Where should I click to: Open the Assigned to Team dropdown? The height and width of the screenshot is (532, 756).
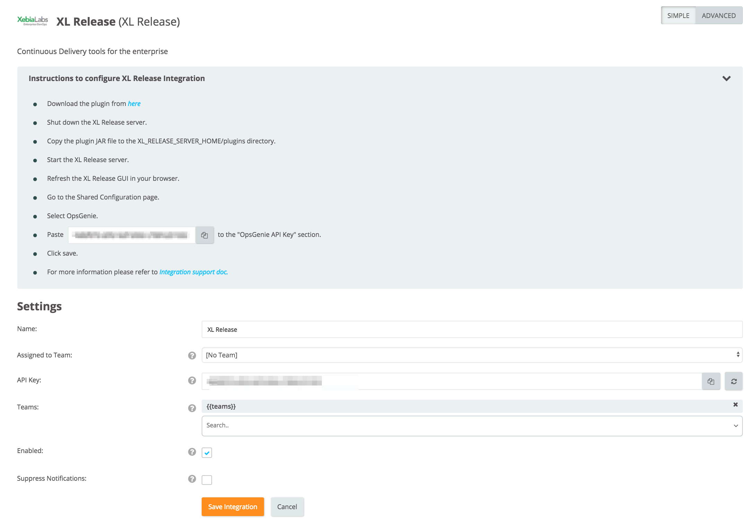pos(472,355)
